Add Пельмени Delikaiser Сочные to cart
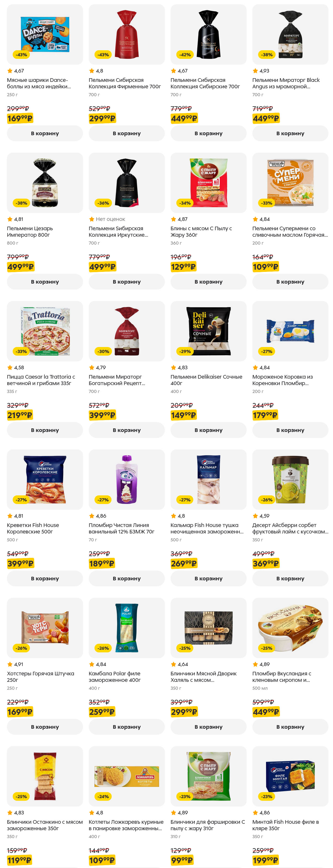 208,430
